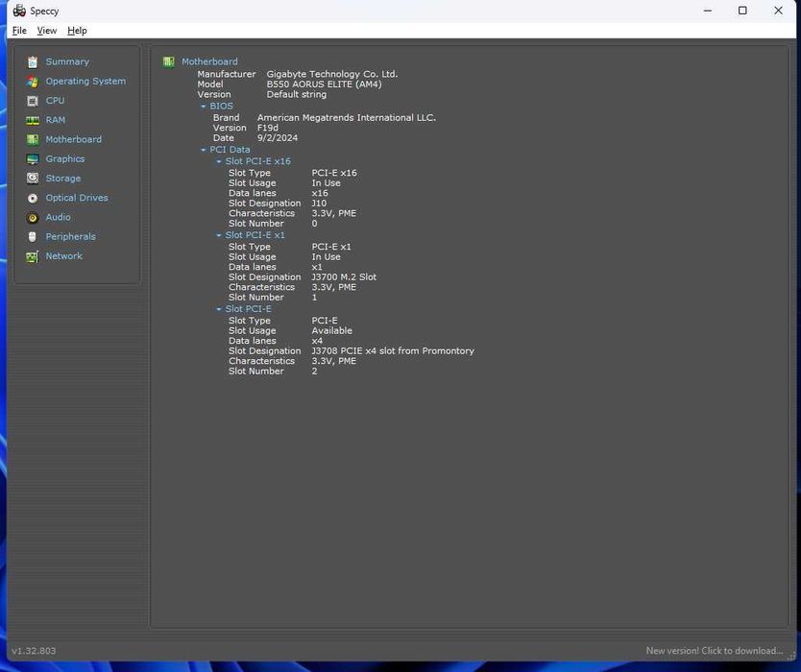Collapse the Slot PCI-E x1 node

point(219,235)
